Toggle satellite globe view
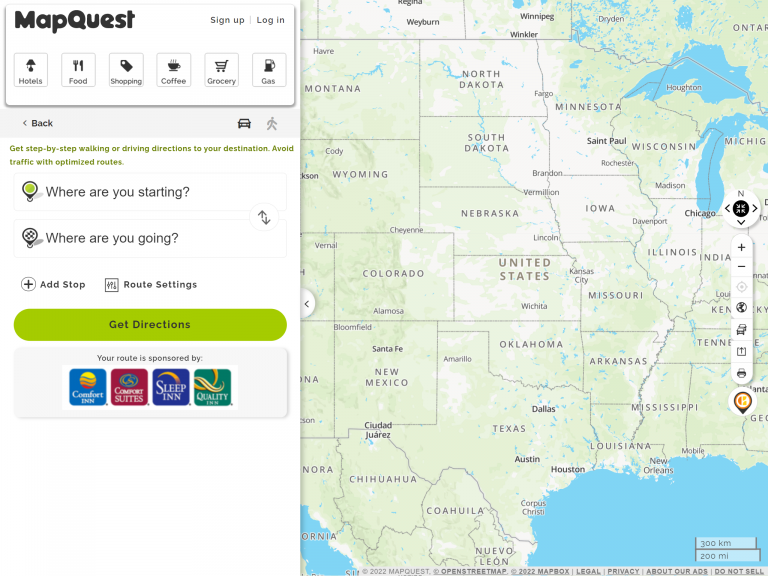The image size is (768, 576). click(742, 308)
